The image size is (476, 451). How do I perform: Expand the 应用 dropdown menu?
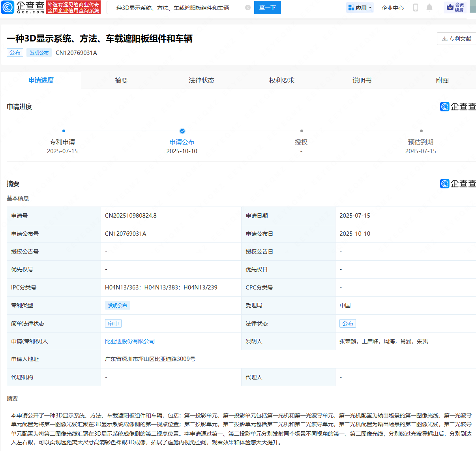(360, 8)
